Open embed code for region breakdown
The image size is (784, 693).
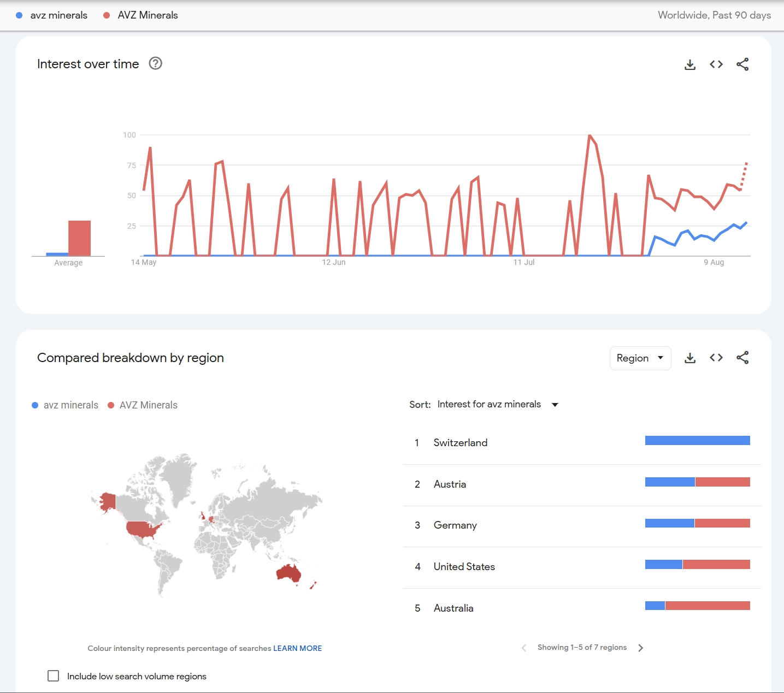(716, 358)
